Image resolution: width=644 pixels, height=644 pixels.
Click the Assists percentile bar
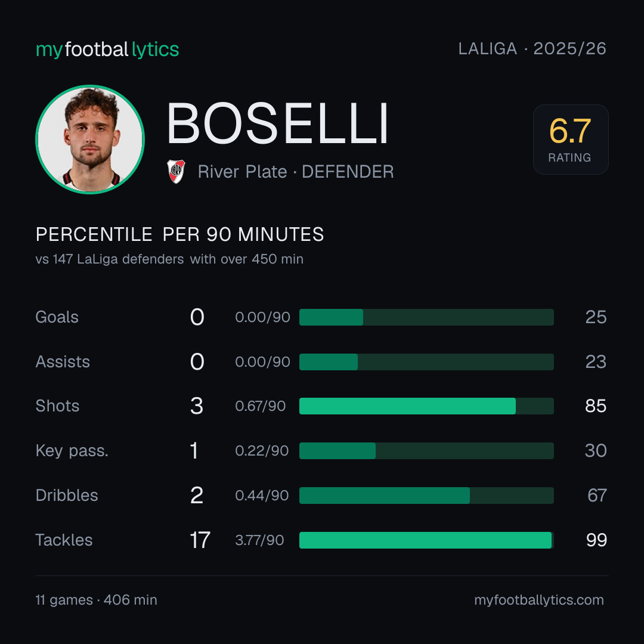pyautogui.click(x=426, y=362)
